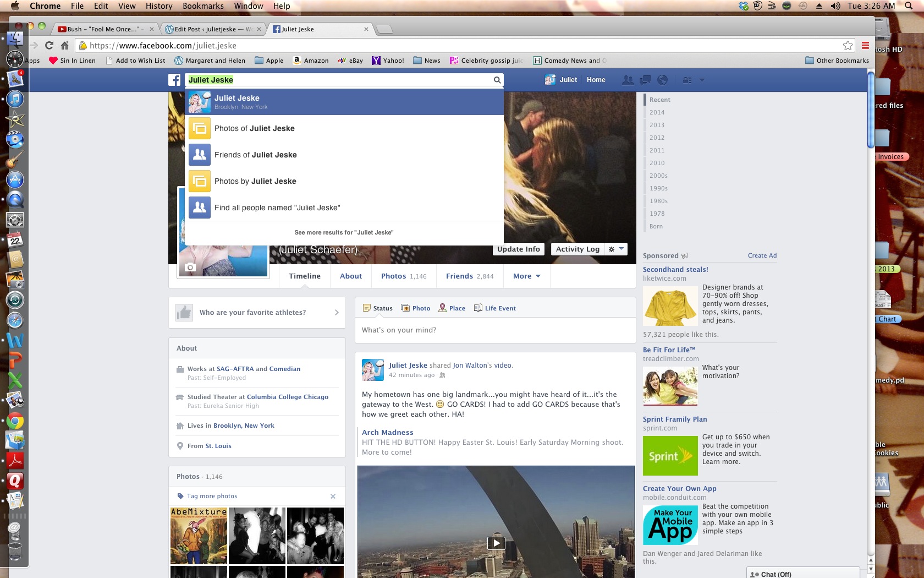This screenshot has height=578, width=924.
Task: Open the About profile tab
Action: click(351, 276)
